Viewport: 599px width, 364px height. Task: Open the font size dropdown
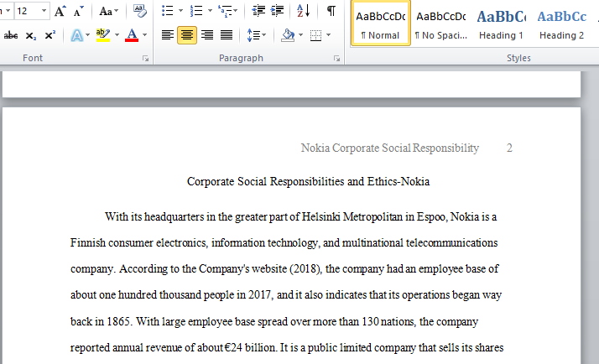click(x=44, y=11)
